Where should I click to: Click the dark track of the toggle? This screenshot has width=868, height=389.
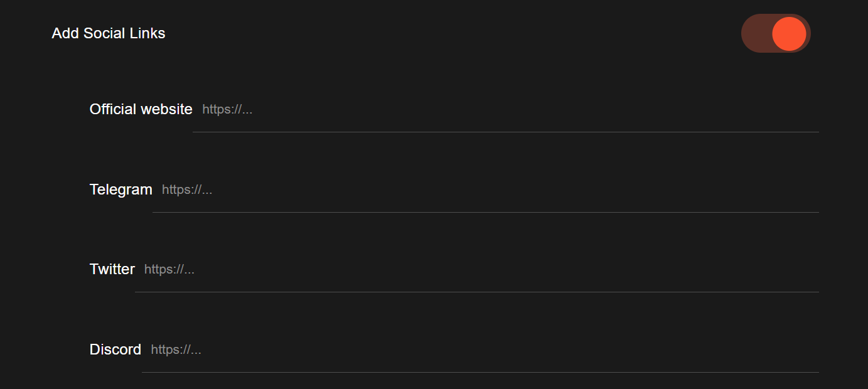[x=755, y=34]
